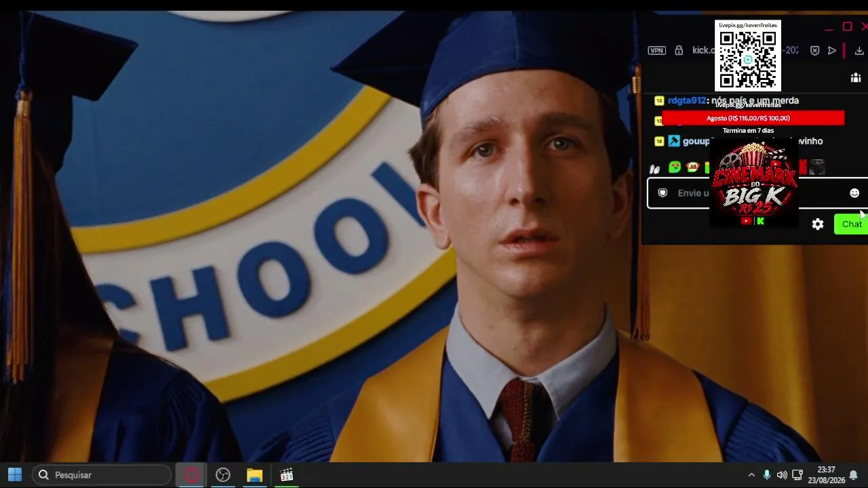Click the level 13 badge next to rdgta912
This screenshot has height=488, width=868.
[x=659, y=100]
